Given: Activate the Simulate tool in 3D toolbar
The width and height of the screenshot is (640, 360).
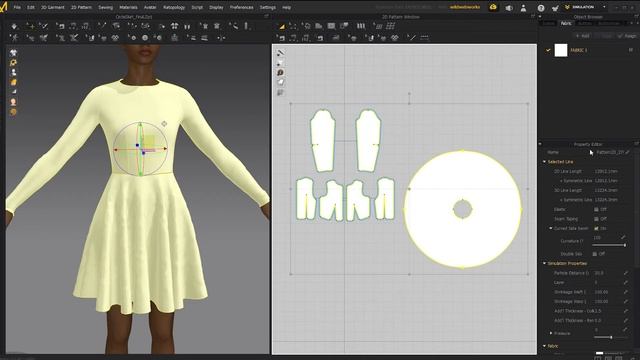Looking at the screenshot, I should pyautogui.click(x=14, y=26).
